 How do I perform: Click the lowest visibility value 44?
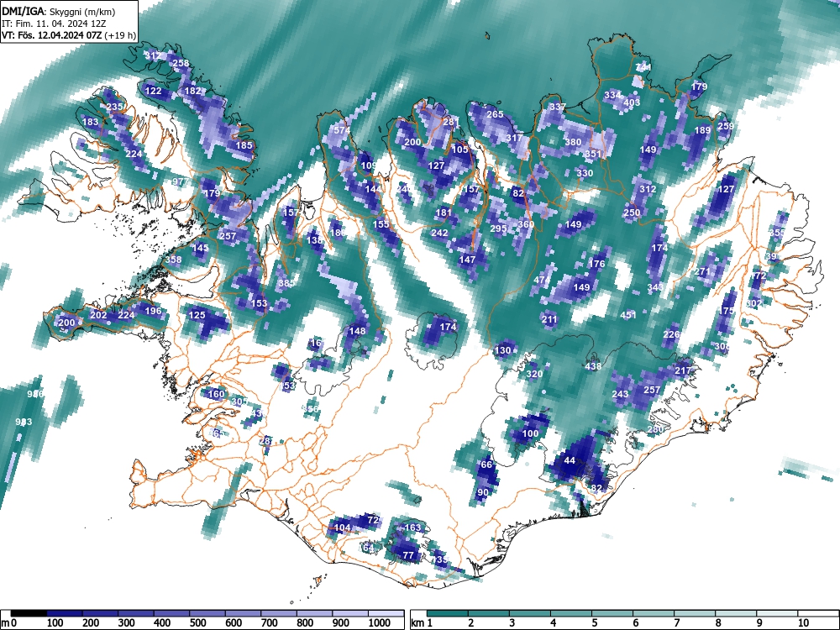tap(570, 460)
